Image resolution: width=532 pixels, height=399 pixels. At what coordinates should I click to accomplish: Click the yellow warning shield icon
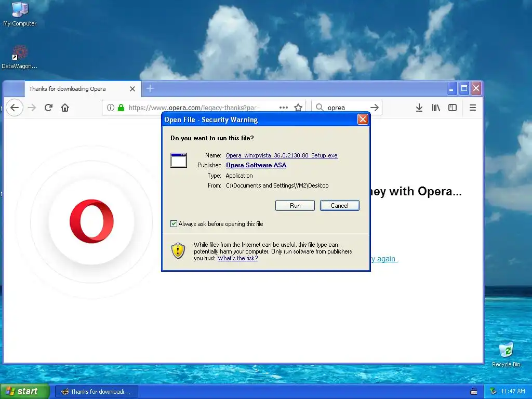(x=178, y=251)
